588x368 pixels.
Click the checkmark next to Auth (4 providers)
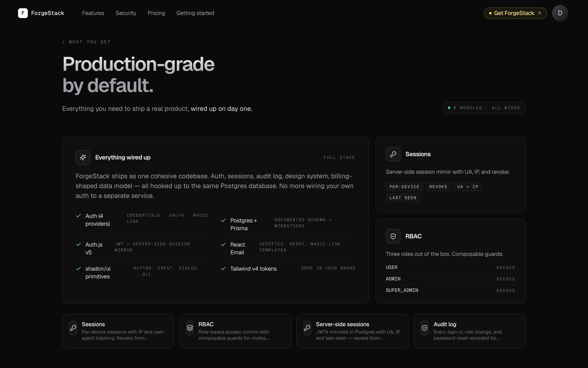pyautogui.click(x=78, y=216)
